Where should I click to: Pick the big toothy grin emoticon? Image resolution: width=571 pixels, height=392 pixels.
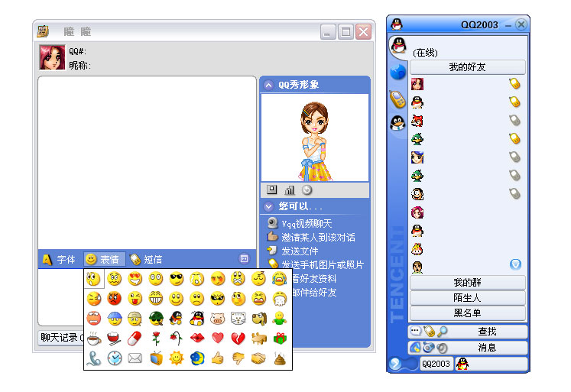click(x=156, y=299)
